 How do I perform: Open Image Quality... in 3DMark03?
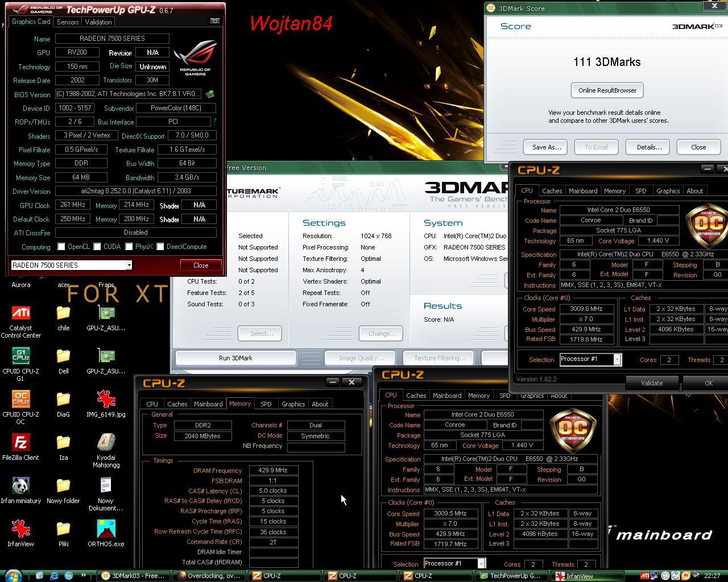[361, 358]
